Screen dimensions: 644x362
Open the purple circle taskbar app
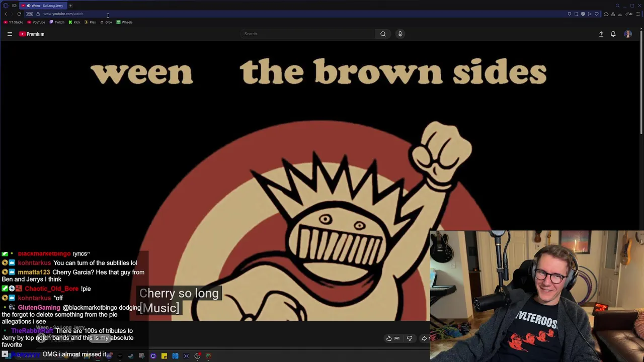click(x=153, y=356)
